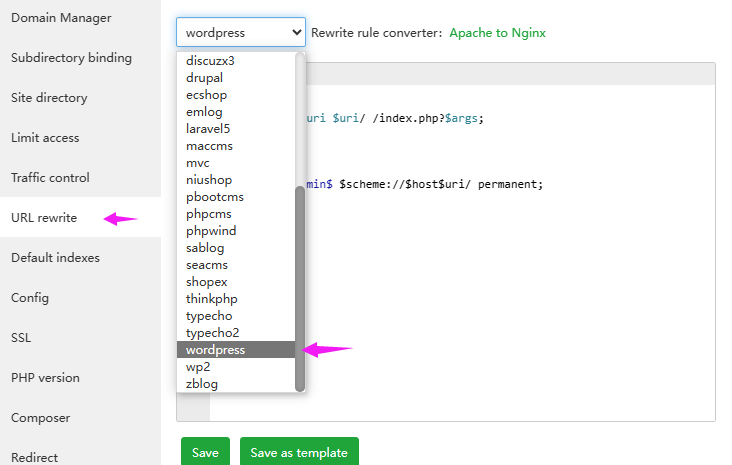The width and height of the screenshot is (732, 465).
Task: Choose the laravel5 rewrite option
Action: pyautogui.click(x=208, y=128)
